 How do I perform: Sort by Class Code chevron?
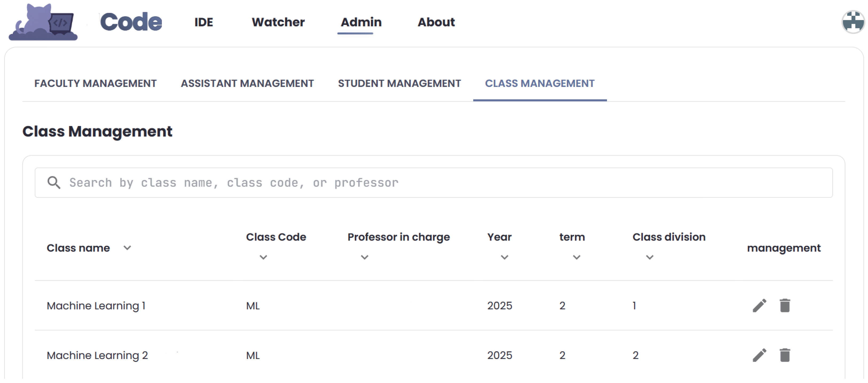[x=263, y=257]
